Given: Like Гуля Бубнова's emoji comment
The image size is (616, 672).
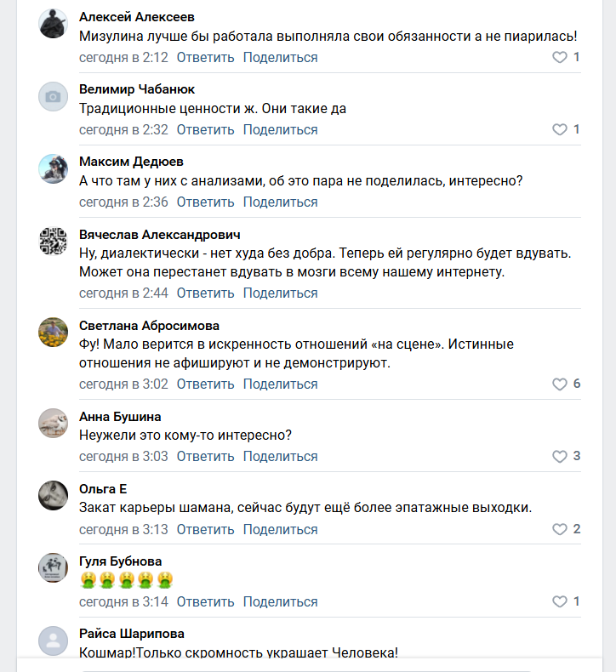Looking at the screenshot, I should coord(560,602).
